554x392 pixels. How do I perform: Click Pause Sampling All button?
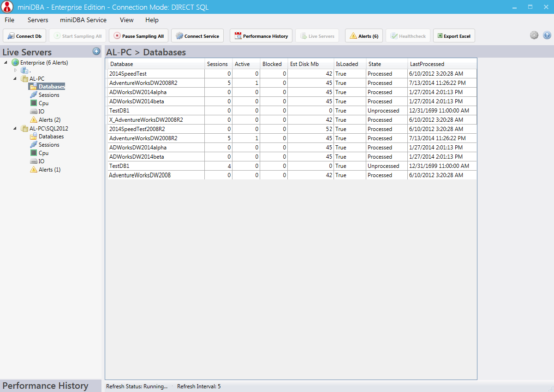[138, 36]
